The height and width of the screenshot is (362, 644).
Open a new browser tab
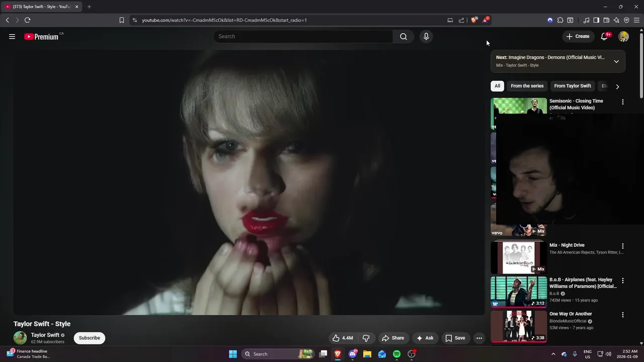(x=89, y=7)
